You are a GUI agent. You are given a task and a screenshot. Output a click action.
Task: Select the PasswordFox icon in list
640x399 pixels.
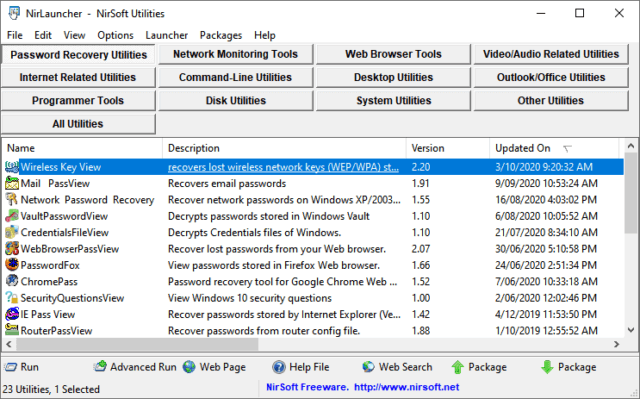(x=12, y=265)
